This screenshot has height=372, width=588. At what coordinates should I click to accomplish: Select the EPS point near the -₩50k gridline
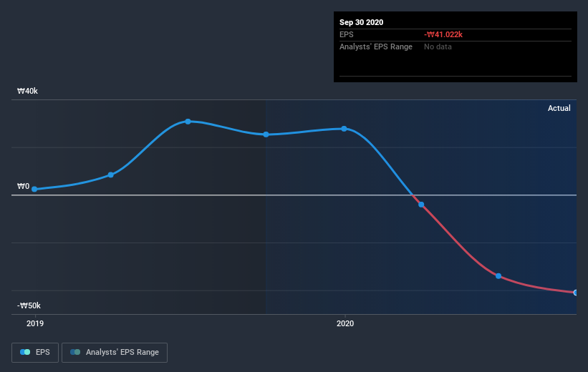pyautogui.click(x=498, y=276)
